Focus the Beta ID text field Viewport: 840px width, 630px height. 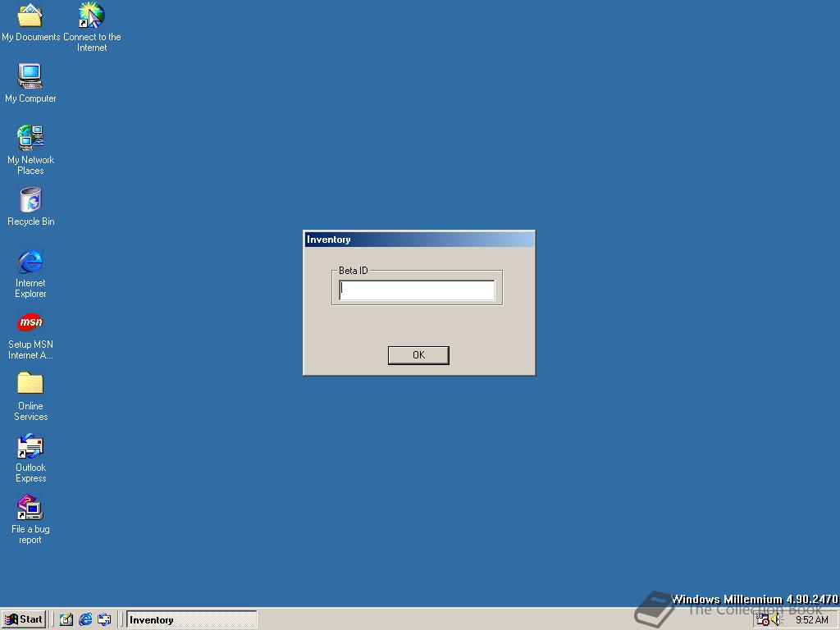(417, 290)
